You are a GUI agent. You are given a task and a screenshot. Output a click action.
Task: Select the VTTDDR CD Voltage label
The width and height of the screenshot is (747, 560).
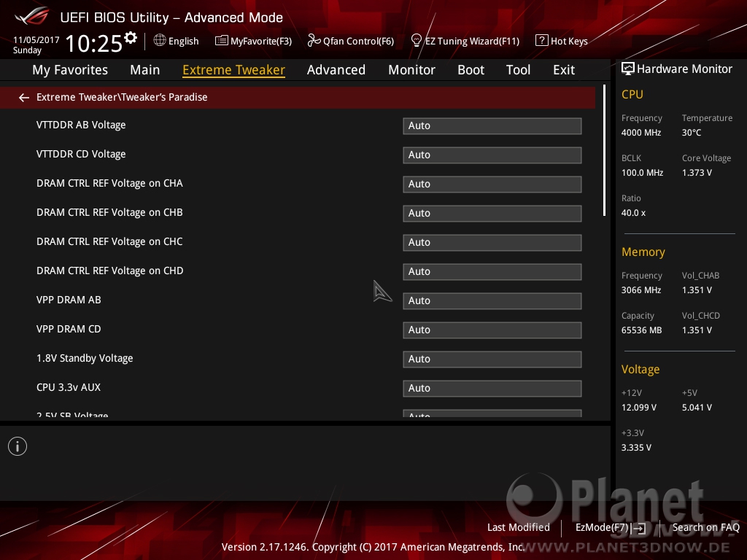[x=81, y=154]
